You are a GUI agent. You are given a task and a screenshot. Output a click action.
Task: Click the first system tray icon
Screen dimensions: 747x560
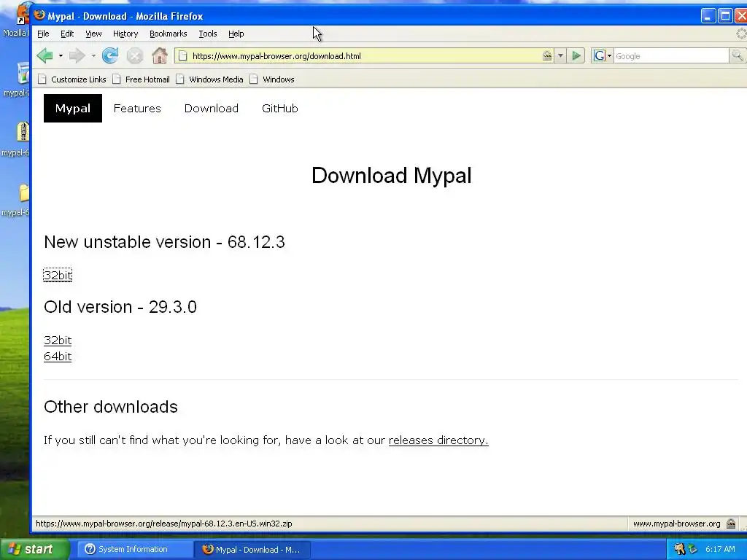[680, 549]
